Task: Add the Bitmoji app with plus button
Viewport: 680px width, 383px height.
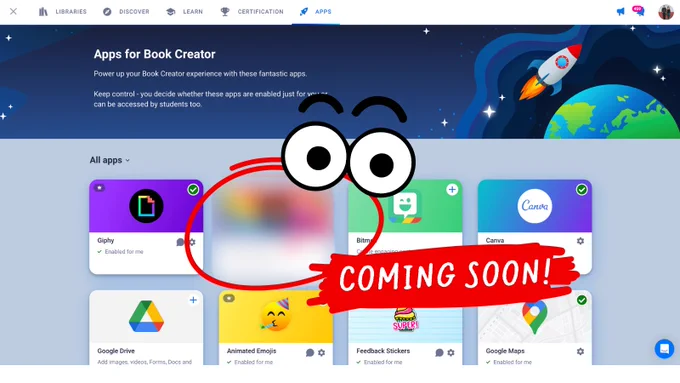Action: (x=452, y=190)
